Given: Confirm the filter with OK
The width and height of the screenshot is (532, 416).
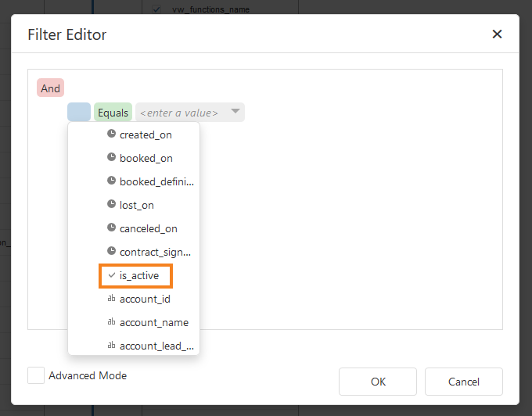Looking at the screenshot, I should coord(378,382).
